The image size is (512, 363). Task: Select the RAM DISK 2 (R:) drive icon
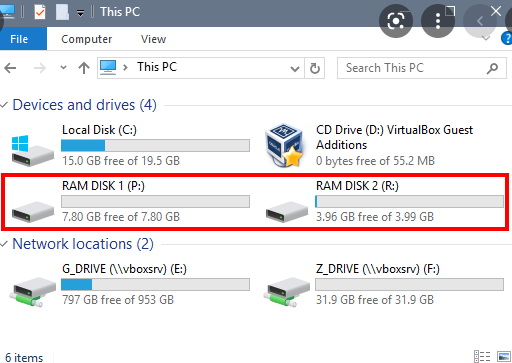pyautogui.click(x=287, y=211)
